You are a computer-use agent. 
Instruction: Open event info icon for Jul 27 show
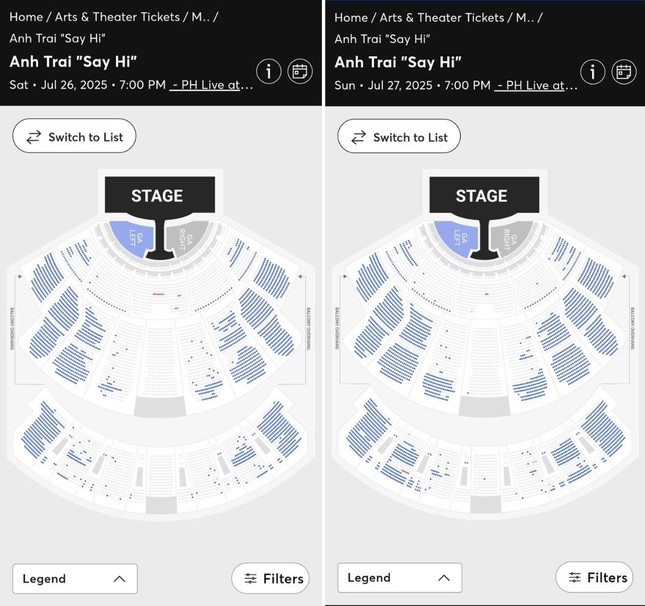[592, 72]
